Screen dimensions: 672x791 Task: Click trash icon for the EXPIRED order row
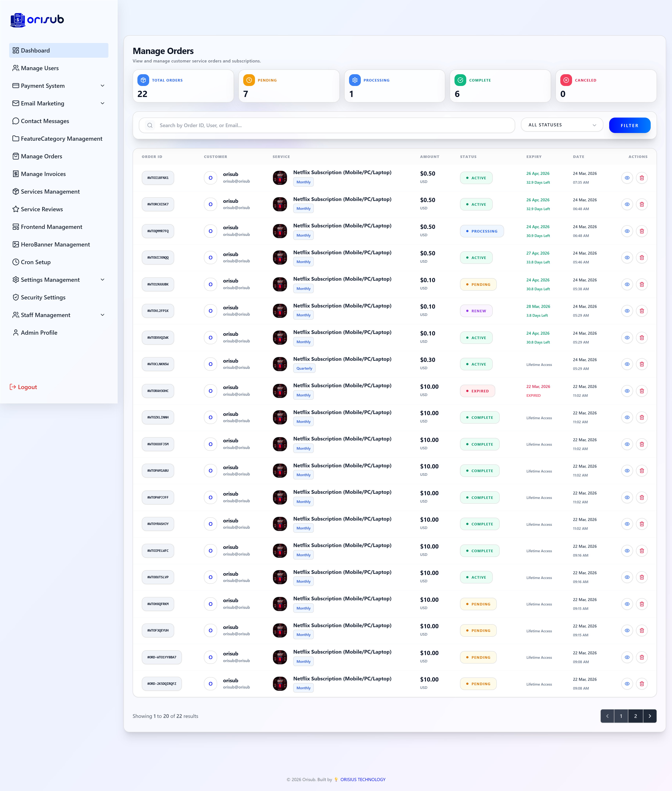tap(642, 391)
